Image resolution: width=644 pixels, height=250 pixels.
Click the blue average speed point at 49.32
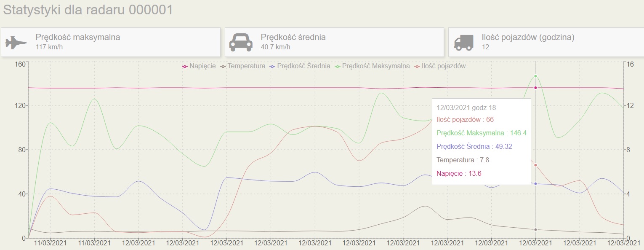[x=535, y=183]
